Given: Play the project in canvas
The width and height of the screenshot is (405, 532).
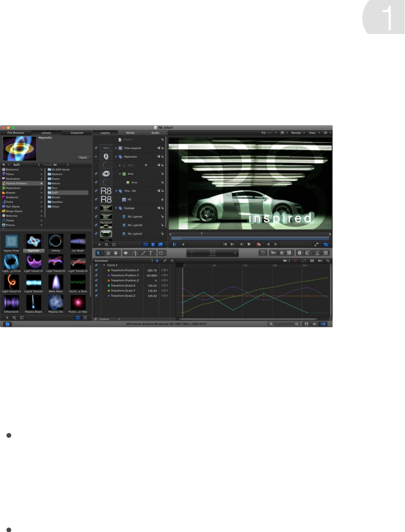Looking at the screenshot, I should pyautogui.click(x=249, y=244).
